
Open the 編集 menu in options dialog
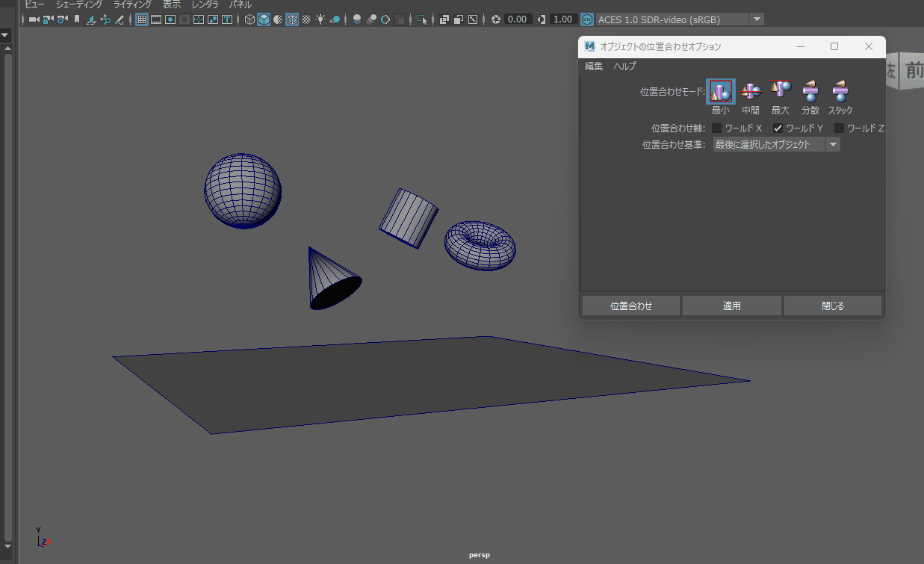pos(594,66)
